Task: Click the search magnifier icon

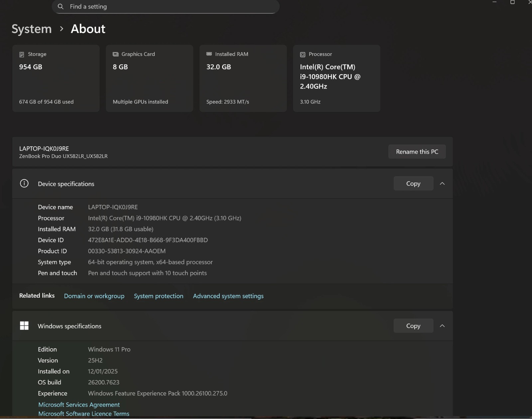Action: pyautogui.click(x=61, y=7)
